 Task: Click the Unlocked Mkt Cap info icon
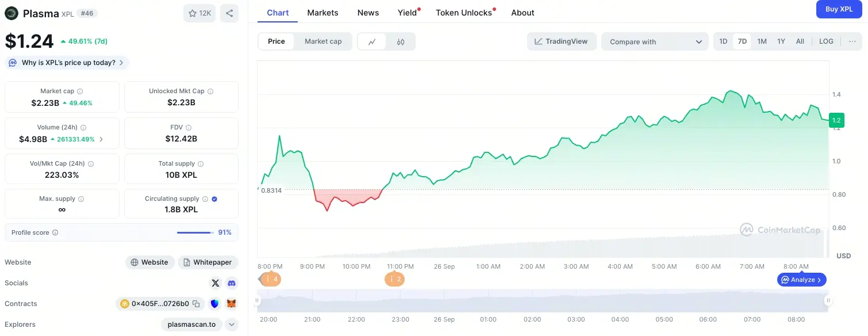point(210,91)
